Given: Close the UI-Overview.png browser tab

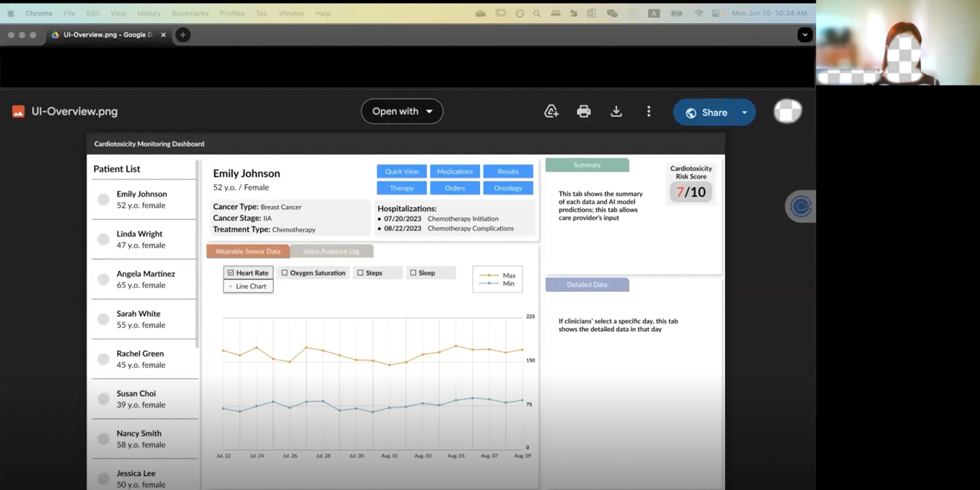Looking at the screenshot, I should coord(163,35).
